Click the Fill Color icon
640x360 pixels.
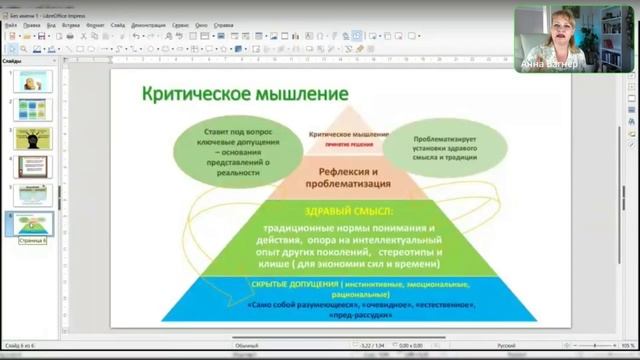(x=52, y=49)
